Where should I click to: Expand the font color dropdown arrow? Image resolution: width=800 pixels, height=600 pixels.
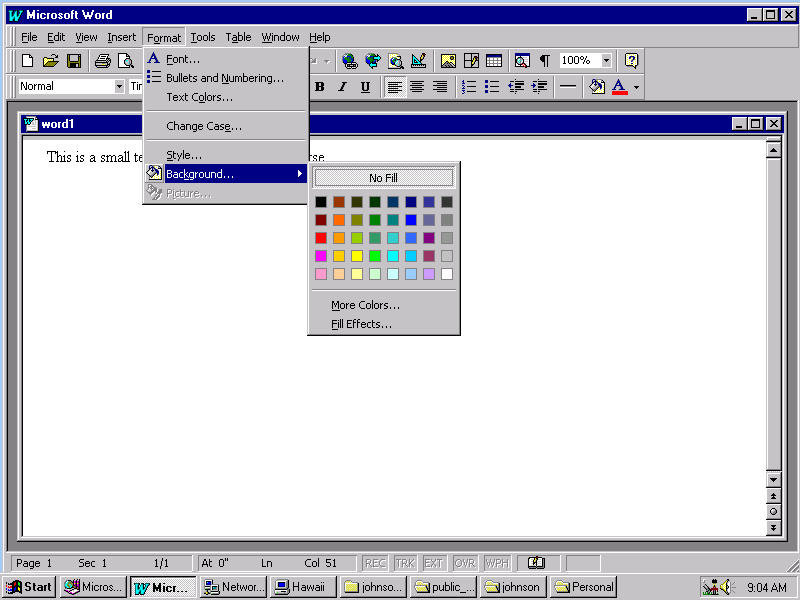[636, 87]
